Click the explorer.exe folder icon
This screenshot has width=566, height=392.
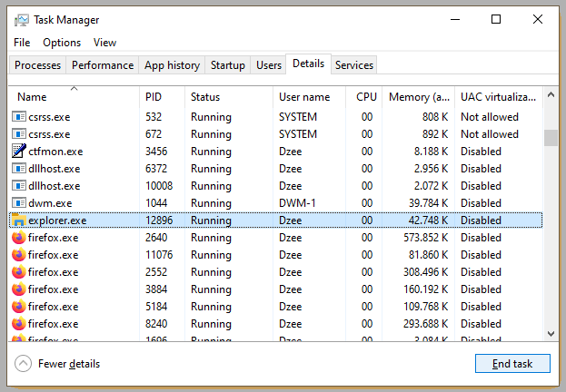(x=18, y=220)
